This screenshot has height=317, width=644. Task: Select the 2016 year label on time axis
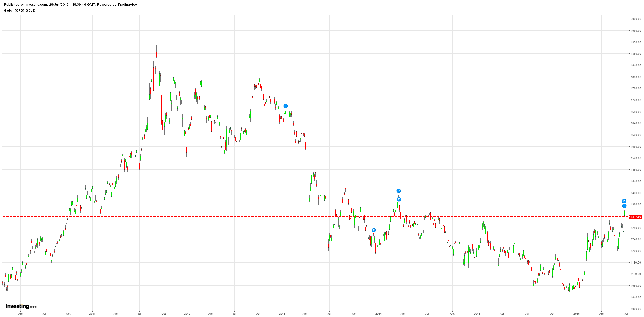576,314
